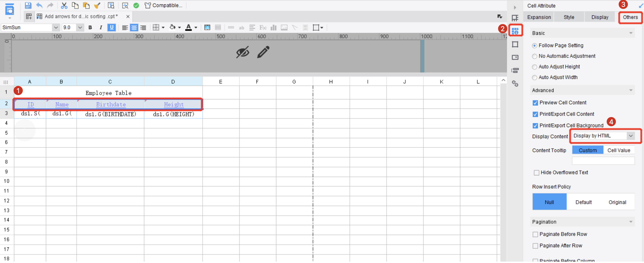644x263 pixels.
Task: Switch to the Style tab
Action: coord(569,17)
